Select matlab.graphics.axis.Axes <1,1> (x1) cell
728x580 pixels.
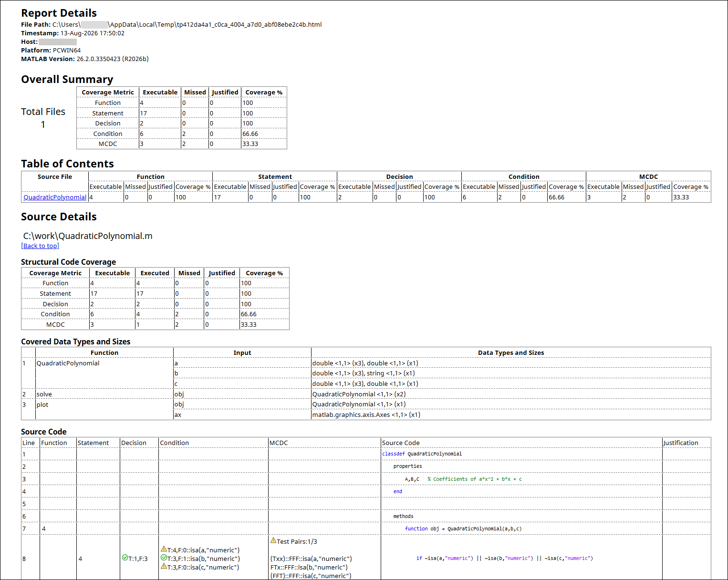click(x=366, y=414)
